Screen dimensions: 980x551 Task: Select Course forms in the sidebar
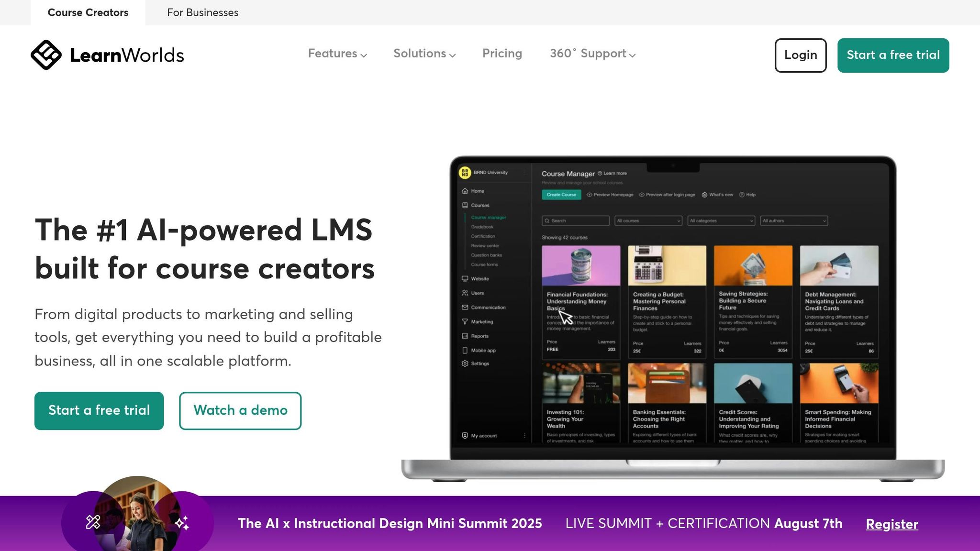(x=484, y=264)
